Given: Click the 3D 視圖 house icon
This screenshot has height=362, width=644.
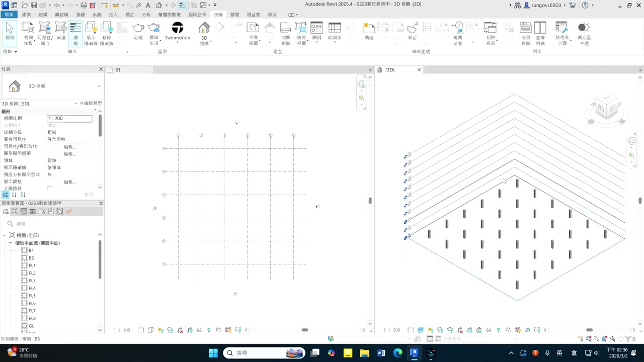Looking at the screenshot, I should [x=204, y=27].
